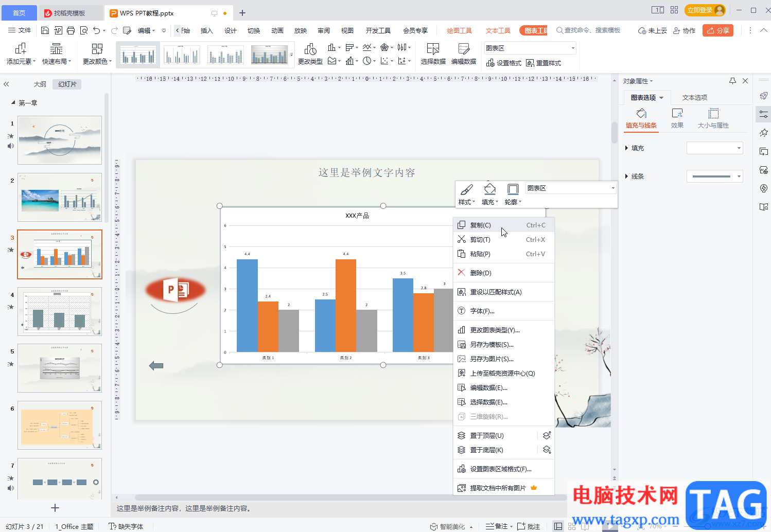Select the first chart style thumbnail
This screenshot has height=532, width=771.
tap(137, 55)
